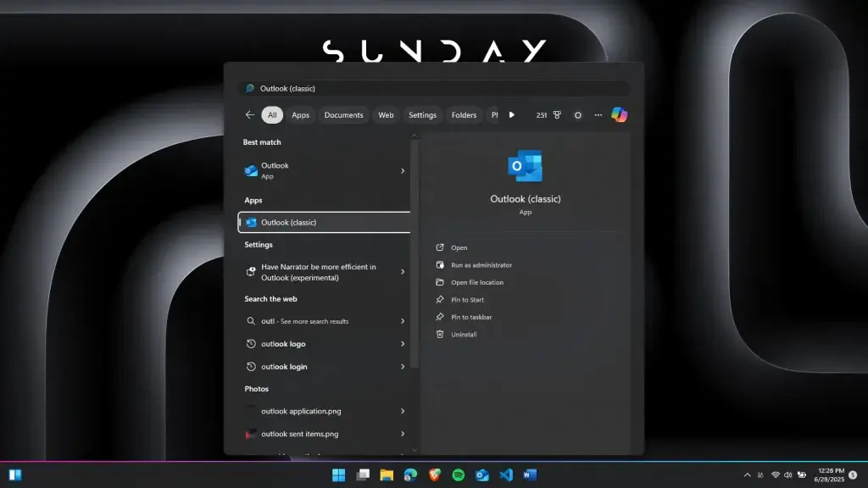Viewport: 868px width, 488px height.
Task: Click the Outlook (classic) search input field
Action: tap(434, 88)
